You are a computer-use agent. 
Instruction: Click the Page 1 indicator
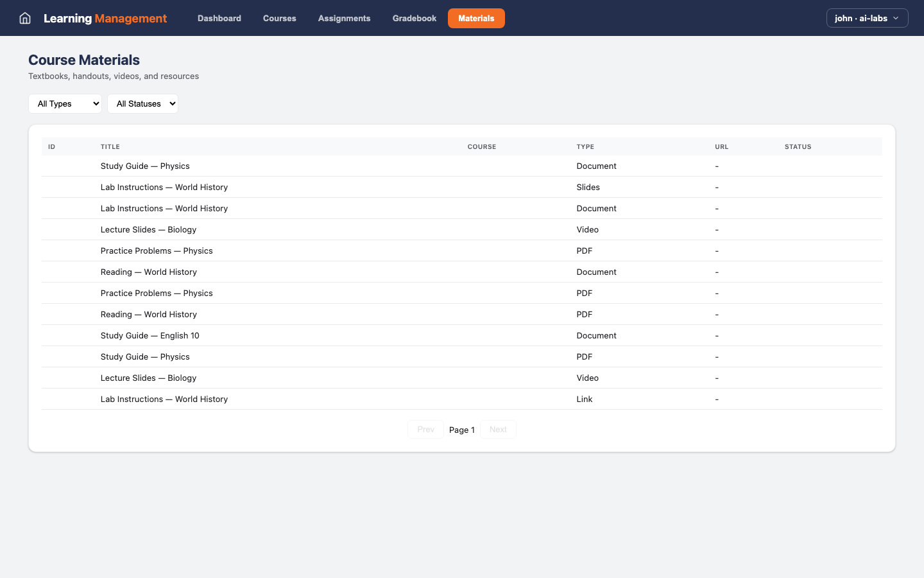462,429
